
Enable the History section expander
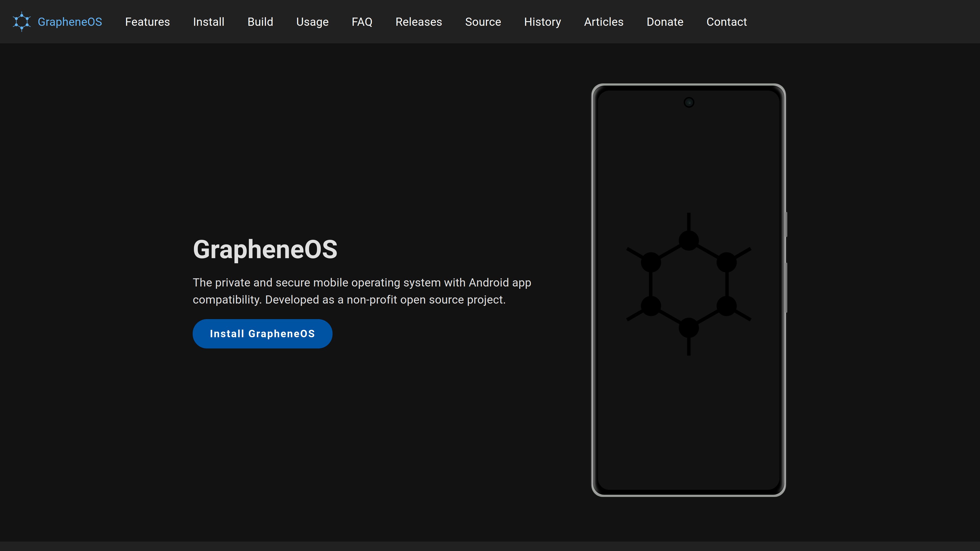click(x=543, y=21)
